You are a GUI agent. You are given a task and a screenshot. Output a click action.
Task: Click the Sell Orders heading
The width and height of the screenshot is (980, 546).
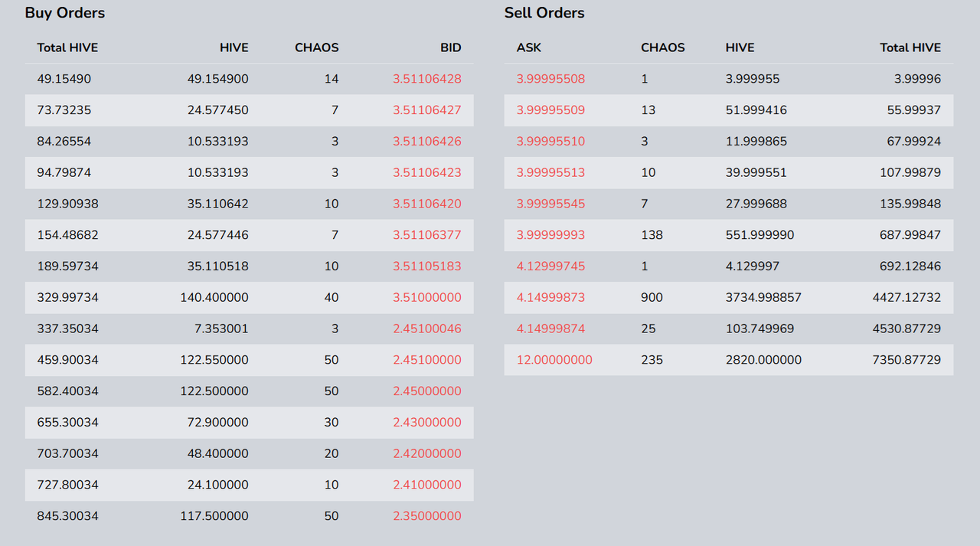coord(544,13)
